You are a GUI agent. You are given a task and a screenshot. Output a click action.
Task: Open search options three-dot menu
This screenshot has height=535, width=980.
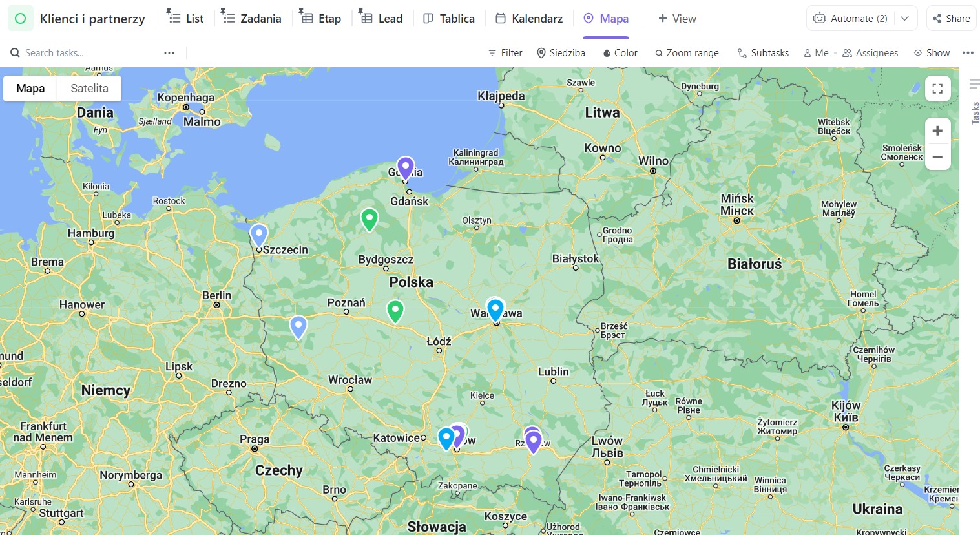(169, 53)
